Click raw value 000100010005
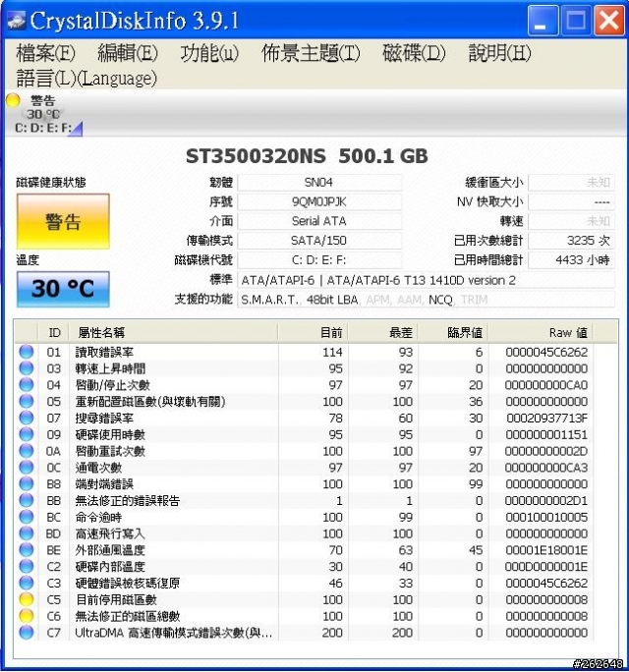This screenshot has width=629, height=672. click(546, 517)
